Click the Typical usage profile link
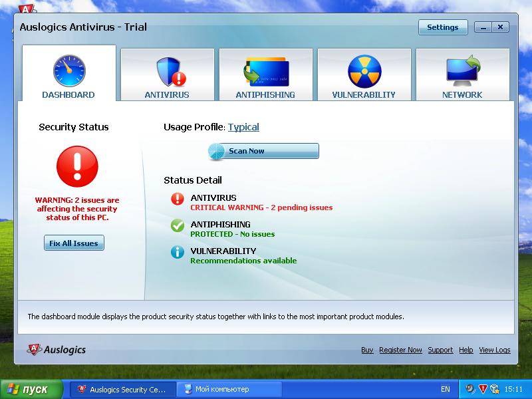This screenshot has width=532, height=399. [243, 127]
